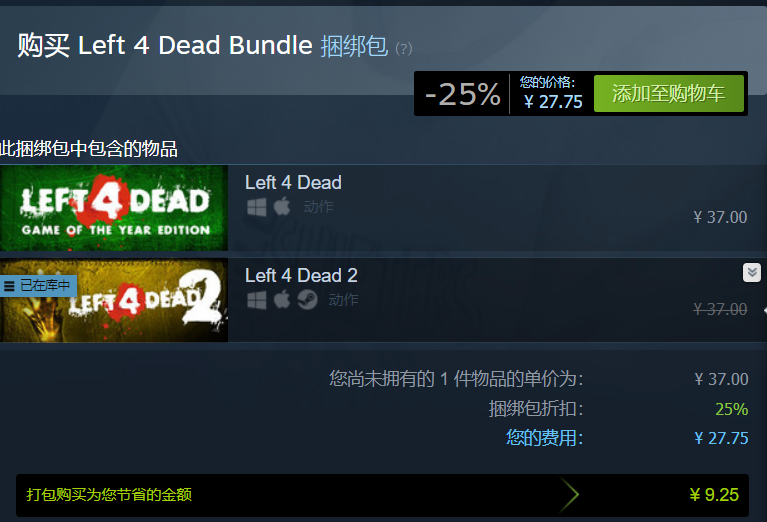Click the Windows icon under Left 4 Dead
Viewport: 767px width, 522px height.
[x=257, y=207]
